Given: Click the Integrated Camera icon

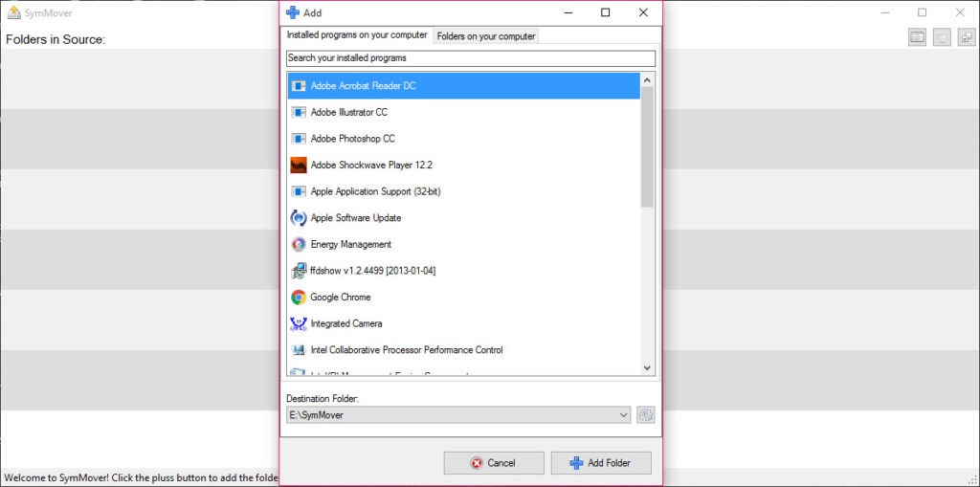Looking at the screenshot, I should pos(299,323).
